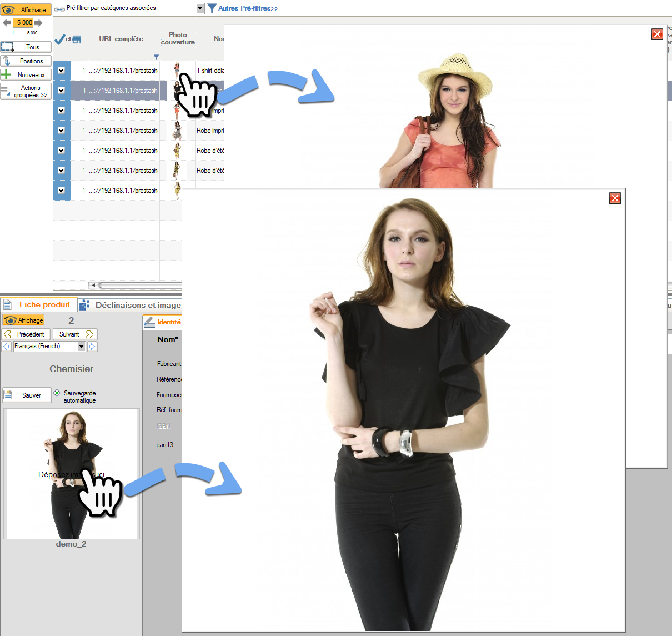Viewport: 672px width, 636px height.
Task: Click the Sauver save button
Action: click(26, 395)
